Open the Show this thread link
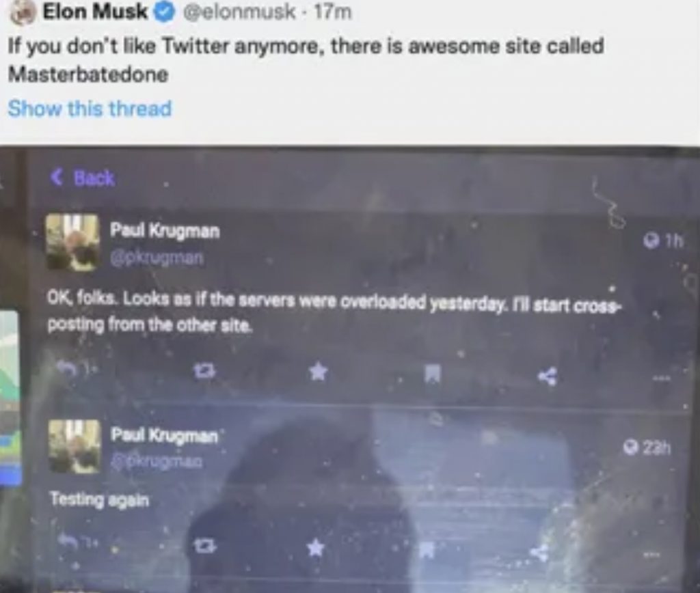 (90, 109)
